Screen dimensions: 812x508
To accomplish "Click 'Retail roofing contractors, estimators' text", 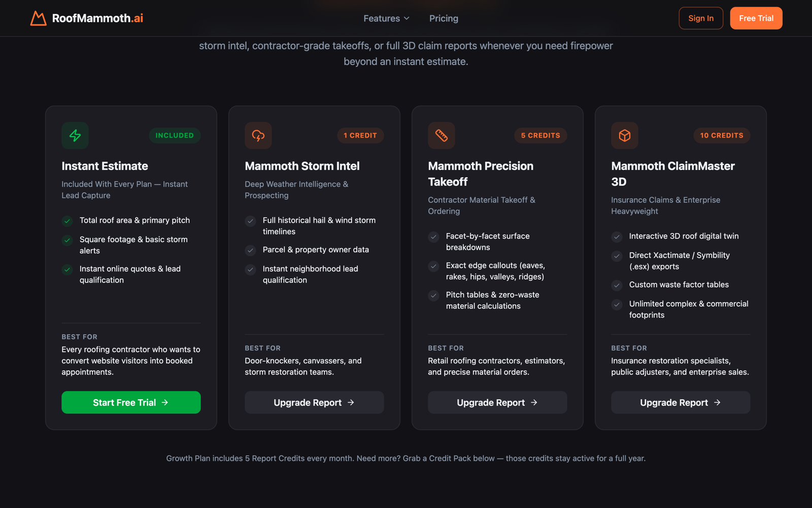I will coord(496,366).
